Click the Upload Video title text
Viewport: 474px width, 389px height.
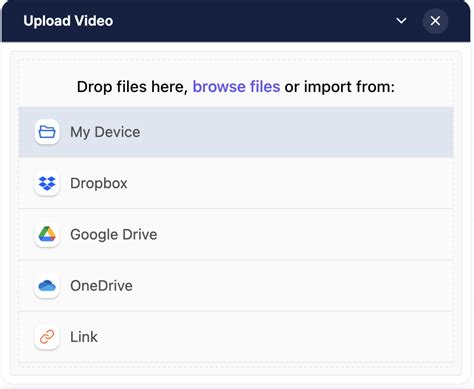click(68, 21)
